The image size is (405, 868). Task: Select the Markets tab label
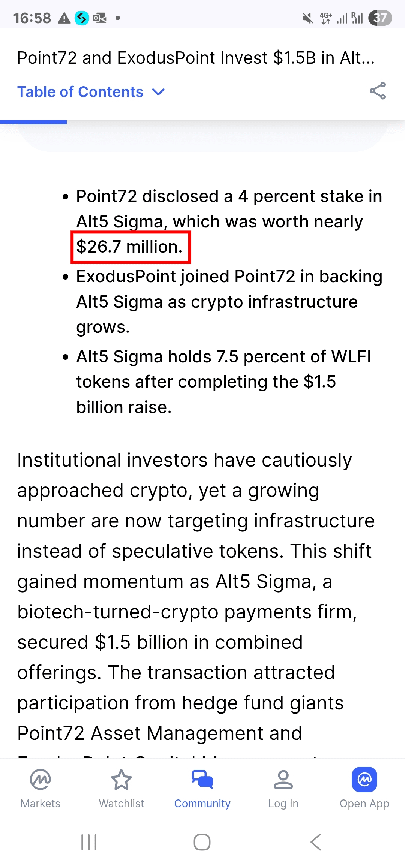[x=40, y=804]
